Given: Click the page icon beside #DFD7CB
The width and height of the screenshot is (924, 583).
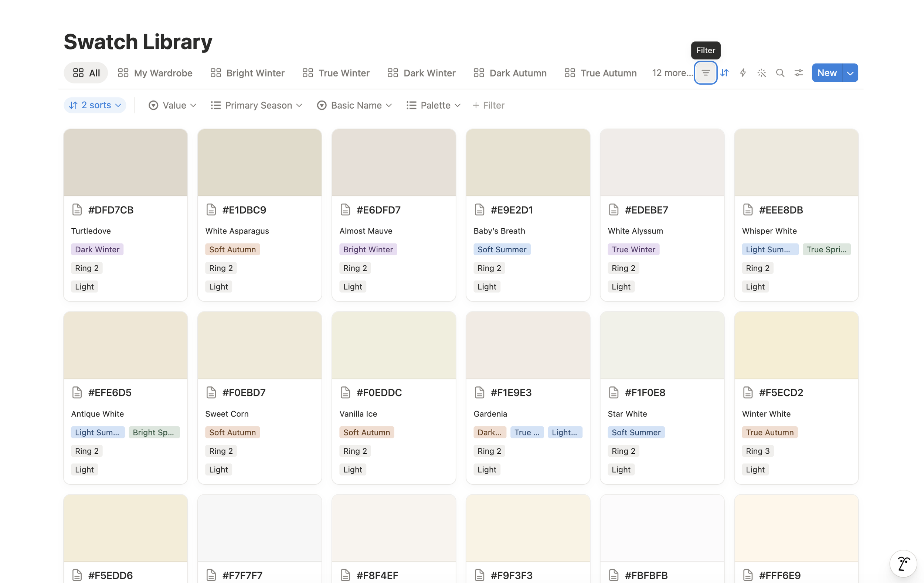Looking at the screenshot, I should tap(77, 210).
